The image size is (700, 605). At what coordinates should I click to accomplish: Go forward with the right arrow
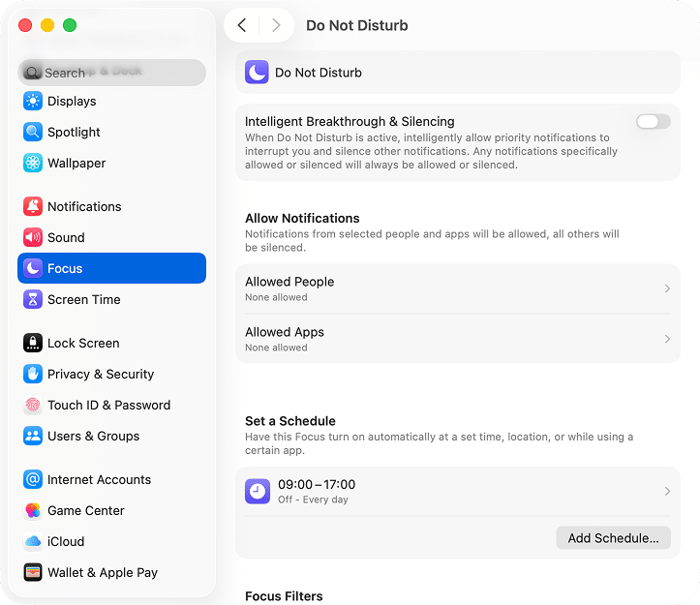click(276, 25)
